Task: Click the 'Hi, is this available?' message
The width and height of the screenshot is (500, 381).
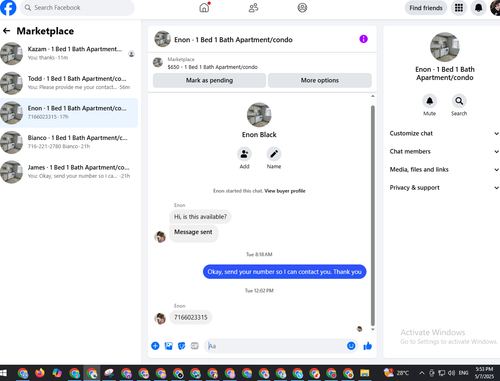Action: coord(200,217)
